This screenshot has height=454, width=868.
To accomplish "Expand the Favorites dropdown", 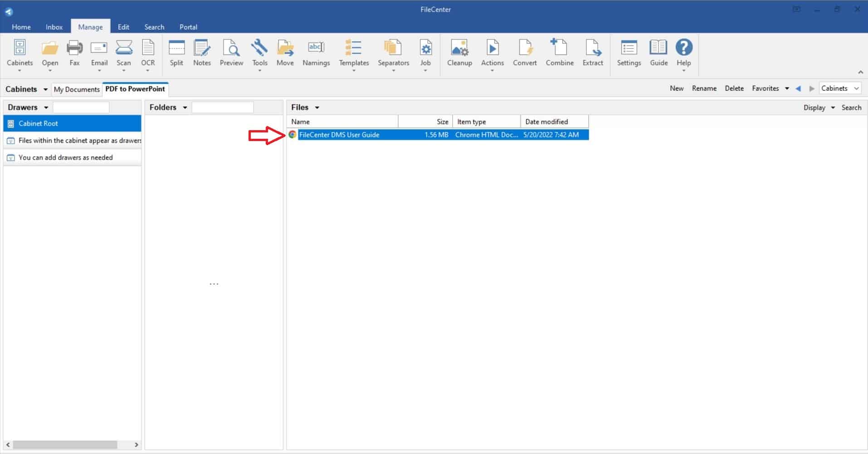I will (787, 88).
